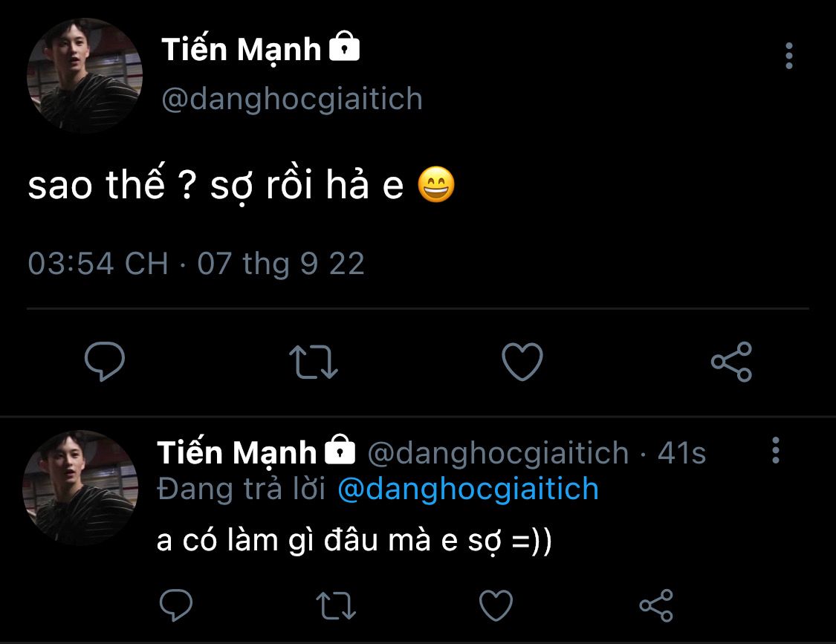Click the blue @danghocgiaitich mention link
The height and width of the screenshot is (644, 836).
467,489
